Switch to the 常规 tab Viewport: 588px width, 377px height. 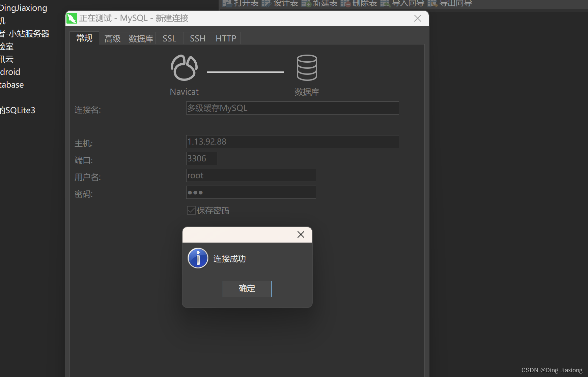click(84, 38)
